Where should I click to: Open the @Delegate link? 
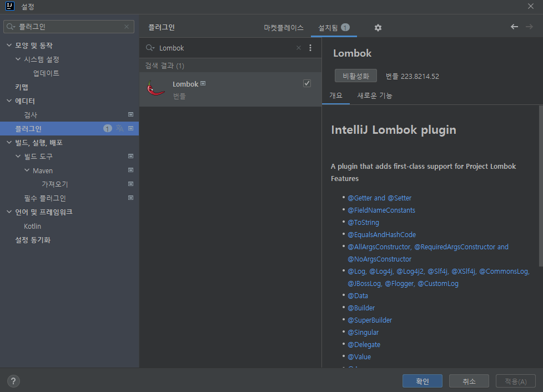coord(364,345)
